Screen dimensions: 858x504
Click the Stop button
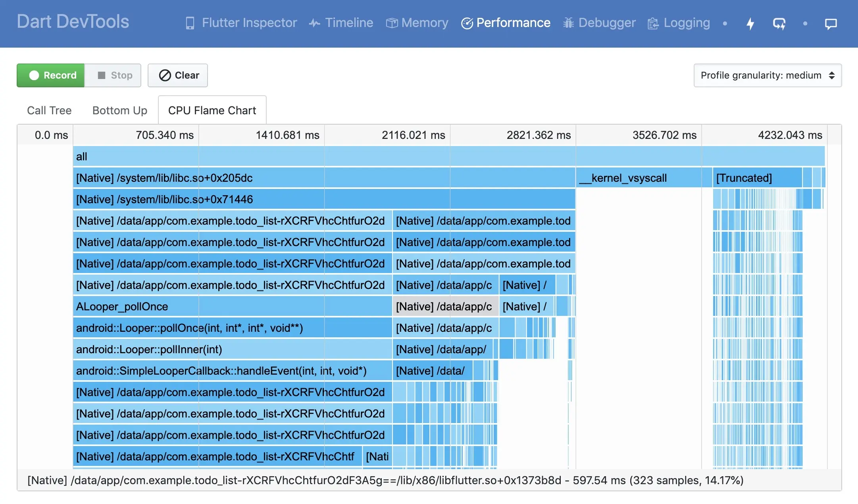pyautogui.click(x=113, y=75)
